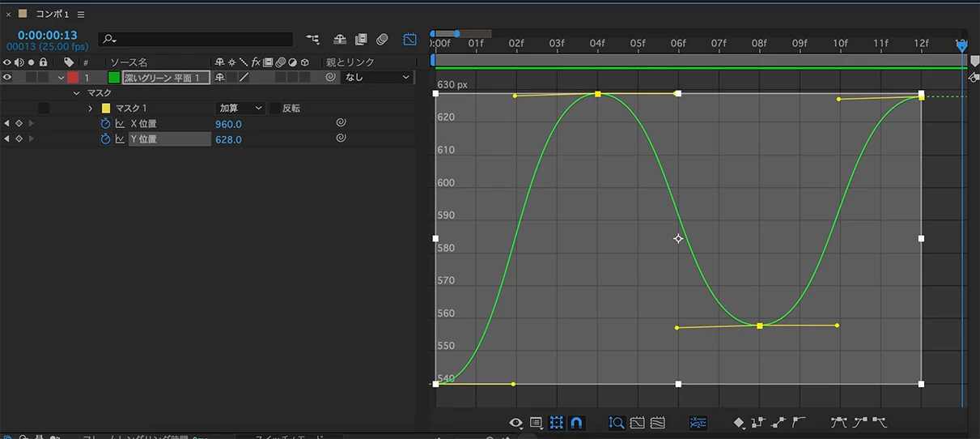The image size is (980, 439).
Task: Apply Easy Ease In to keyframes
Action: point(859,422)
